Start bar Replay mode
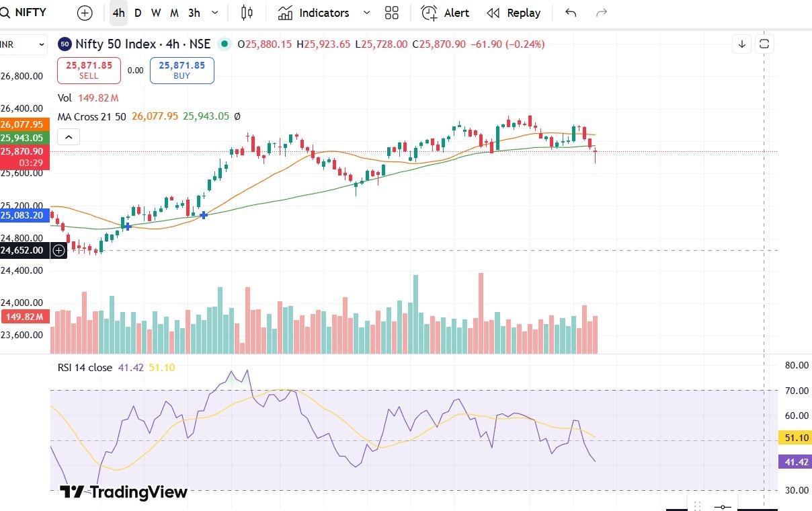This screenshot has width=812, height=511. pos(514,13)
